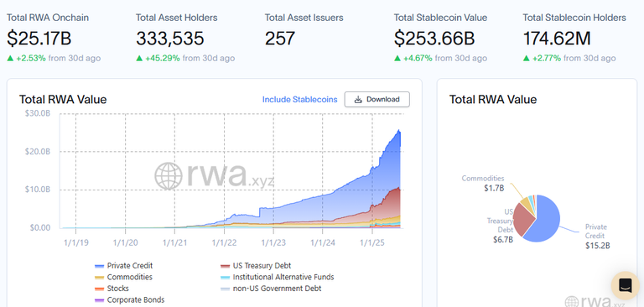Toggle Corporate Bonds legend entry
Viewport: 644px width, 307px height.
tap(130, 300)
